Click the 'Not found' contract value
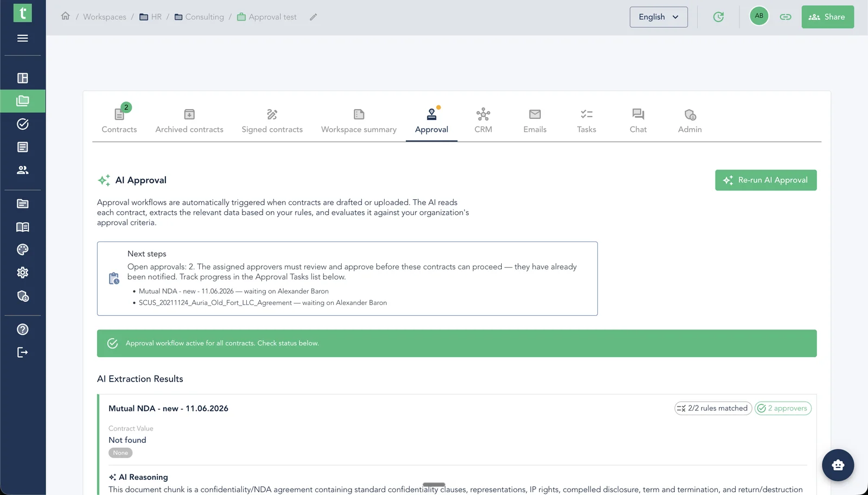Image resolution: width=868 pixels, height=495 pixels. (127, 440)
